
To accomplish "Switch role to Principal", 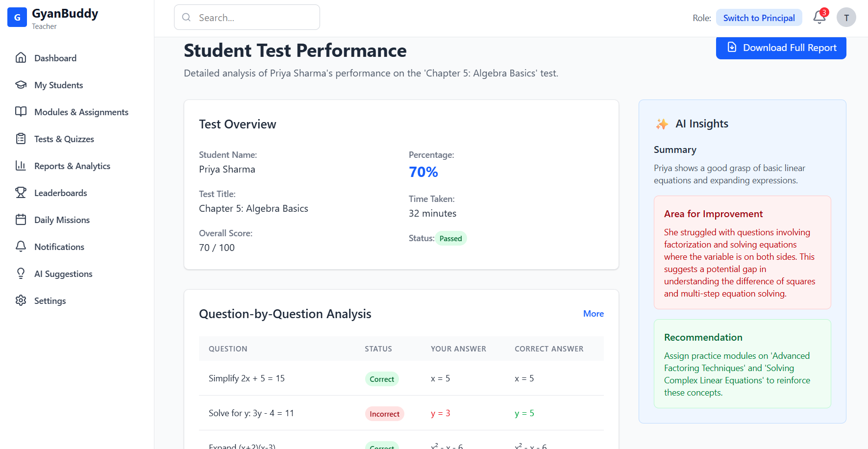I will coord(759,18).
